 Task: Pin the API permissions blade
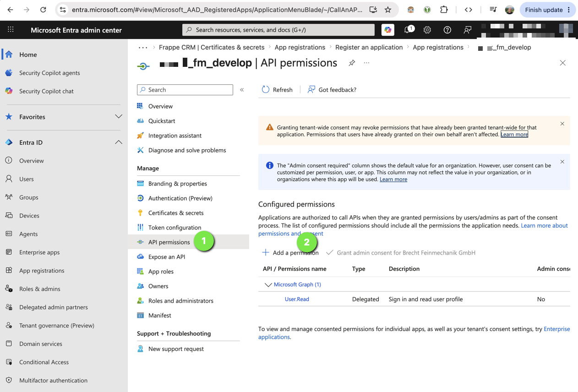[352, 63]
